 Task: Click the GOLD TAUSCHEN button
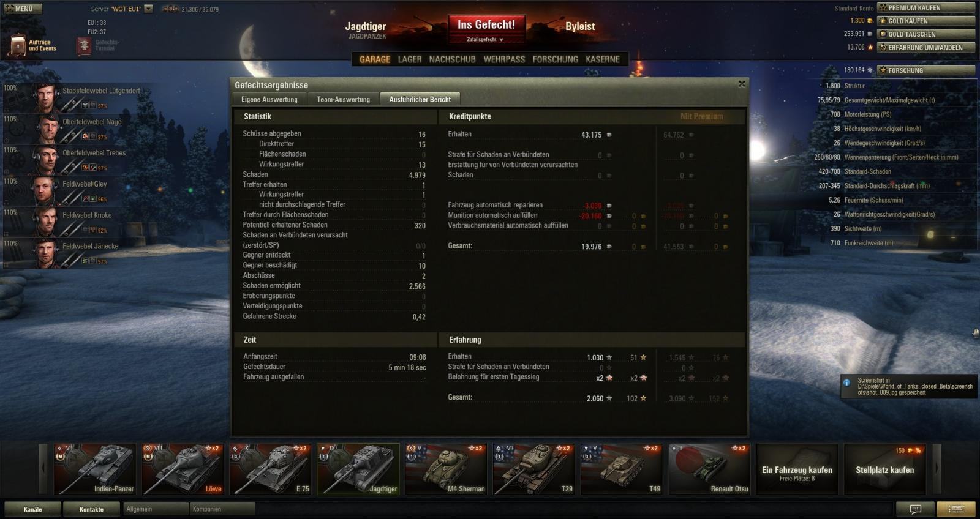tap(926, 34)
